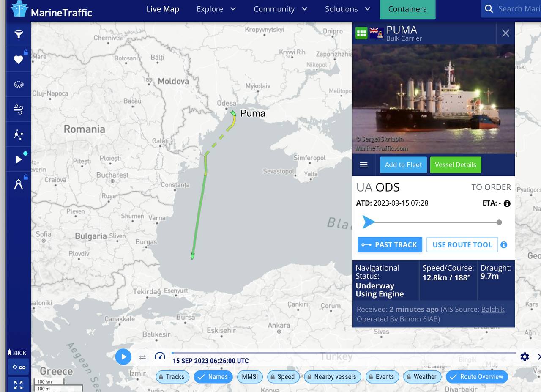Click the timeline settings gear
This screenshot has width=541, height=392.
(525, 357)
